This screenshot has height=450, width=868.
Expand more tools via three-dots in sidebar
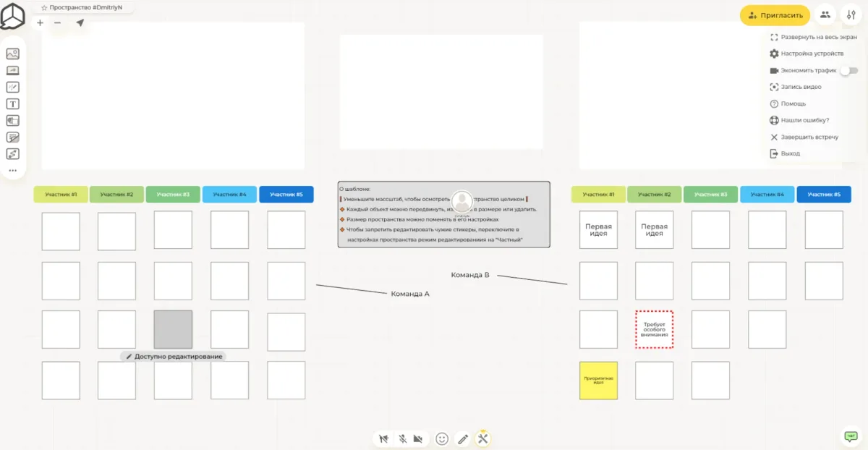[12, 171]
